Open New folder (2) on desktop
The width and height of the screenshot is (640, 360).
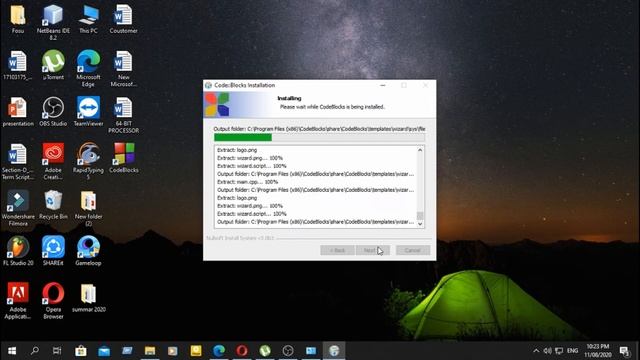click(88, 208)
